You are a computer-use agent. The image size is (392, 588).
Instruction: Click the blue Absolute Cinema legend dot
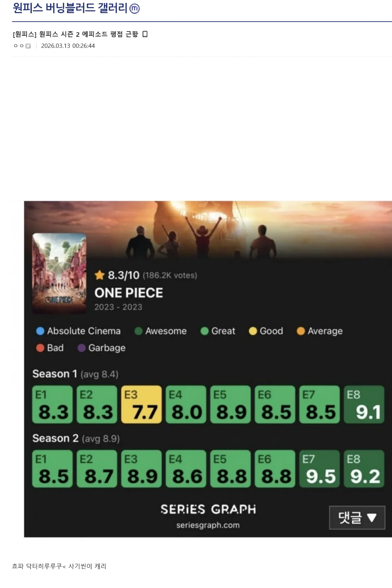click(x=40, y=331)
